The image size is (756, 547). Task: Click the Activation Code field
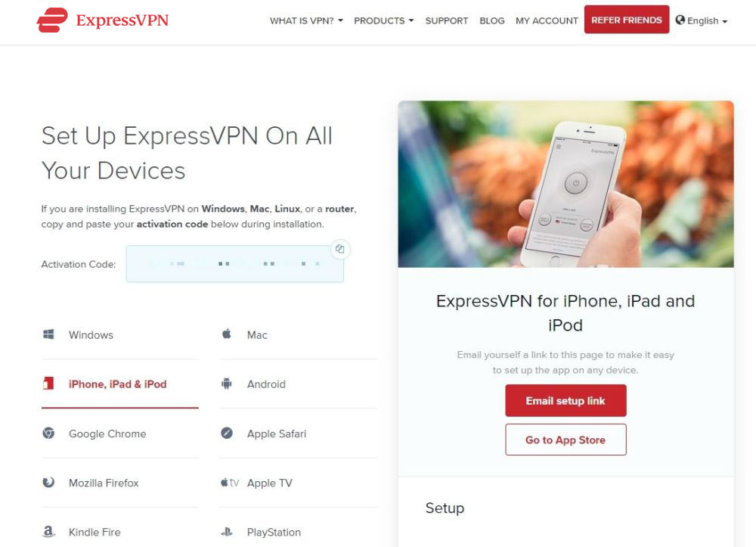[235, 264]
